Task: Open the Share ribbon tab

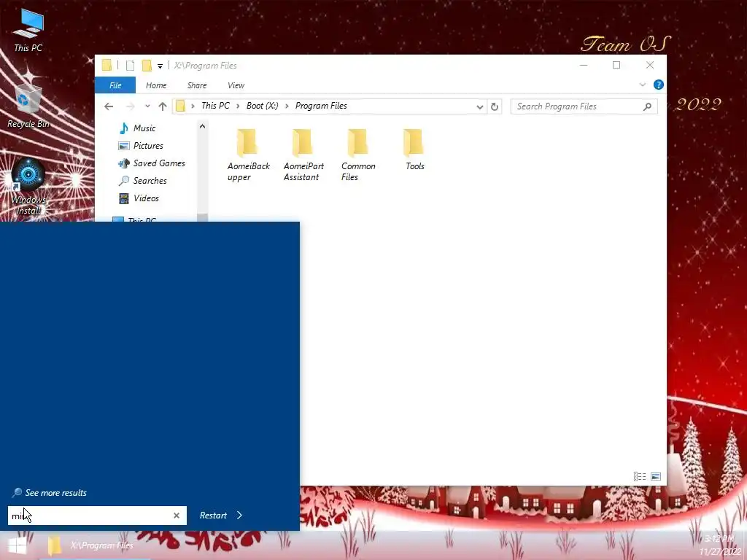Action: [197, 85]
